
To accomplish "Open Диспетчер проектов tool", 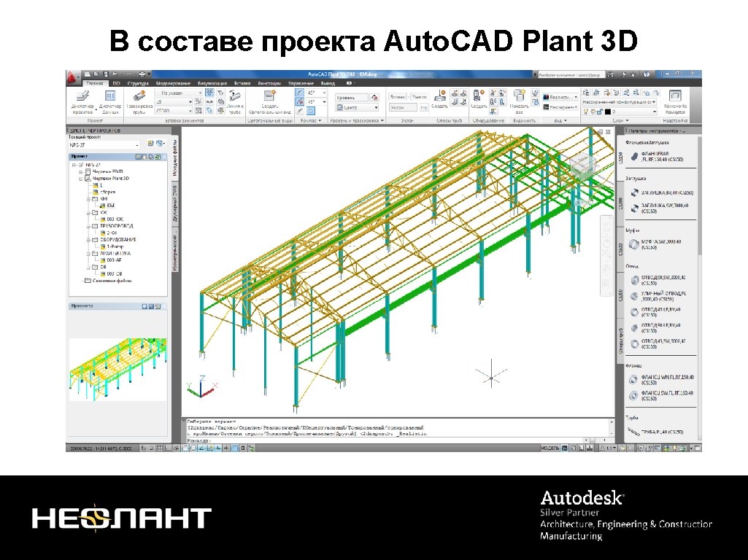I will pyautogui.click(x=82, y=102).
